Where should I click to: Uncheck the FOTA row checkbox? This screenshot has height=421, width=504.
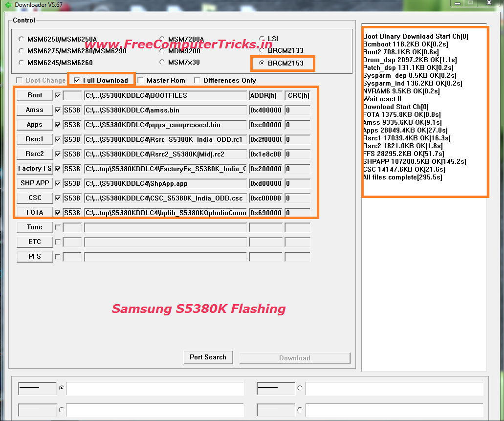[58, 213]
